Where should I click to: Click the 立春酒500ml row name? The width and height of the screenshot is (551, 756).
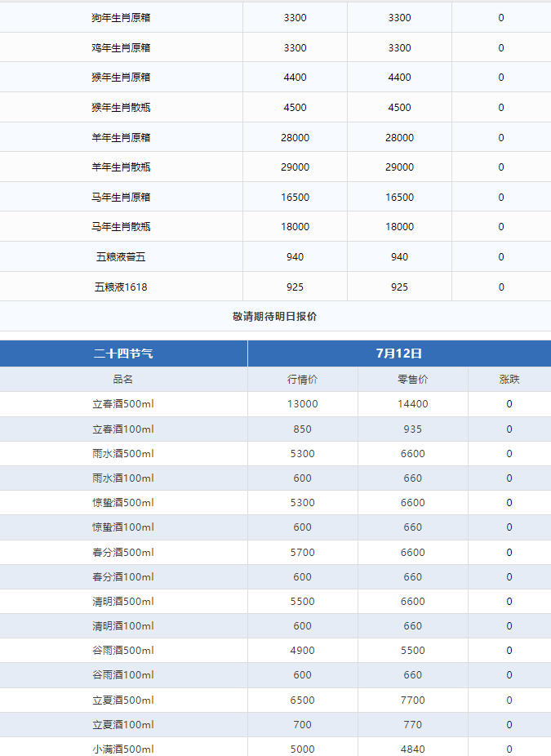tap(123, 404)
